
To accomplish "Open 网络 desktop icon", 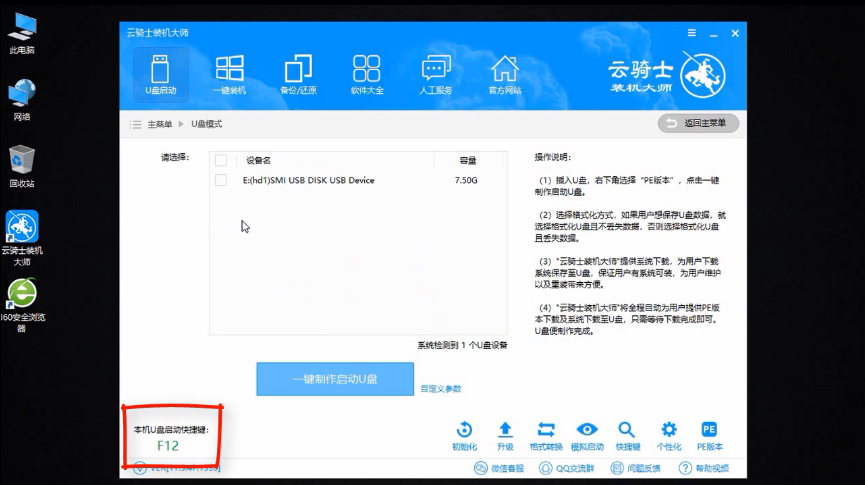I will pyautogui.click(x=22, y=100).
